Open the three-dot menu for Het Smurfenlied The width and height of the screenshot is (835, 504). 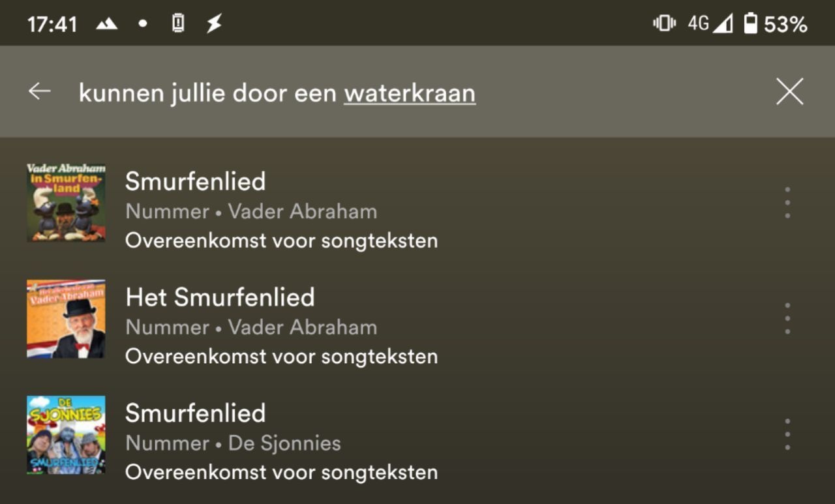tap(787, 319)
